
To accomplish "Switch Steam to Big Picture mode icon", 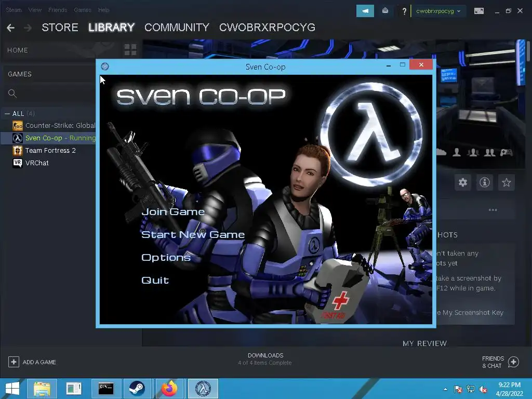I will [x=478, y=11].
